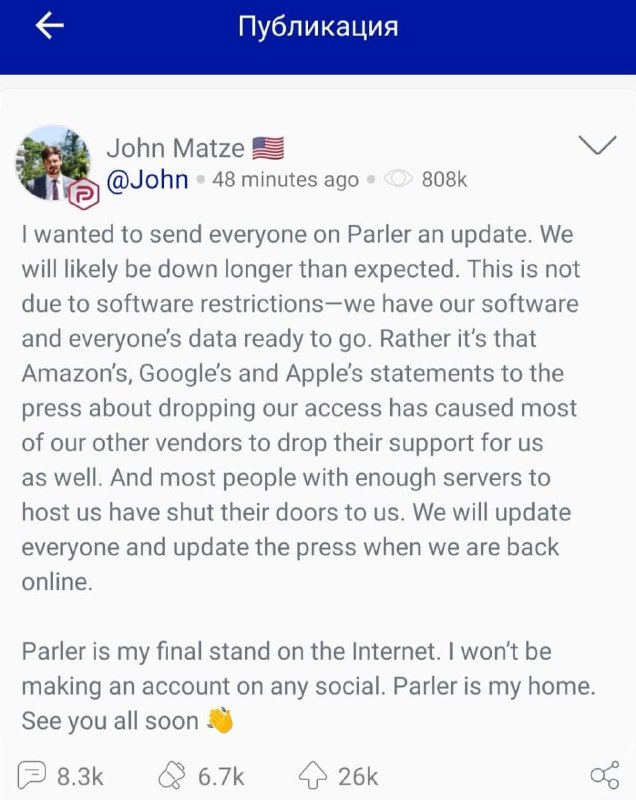The width and height of the screenshot is (636, 800).
Task: Expand the post options chevron
Action: (x=597, y=147)
